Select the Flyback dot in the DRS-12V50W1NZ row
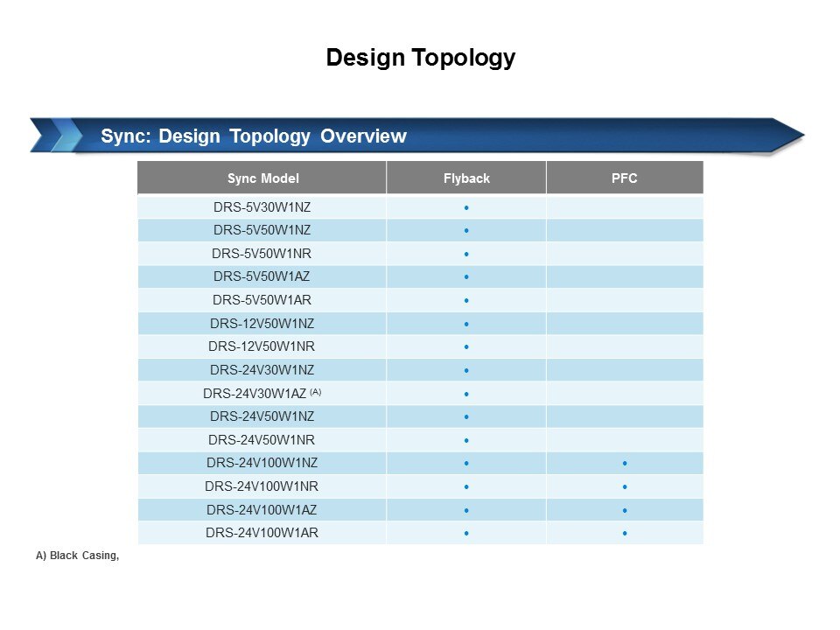 467,324
